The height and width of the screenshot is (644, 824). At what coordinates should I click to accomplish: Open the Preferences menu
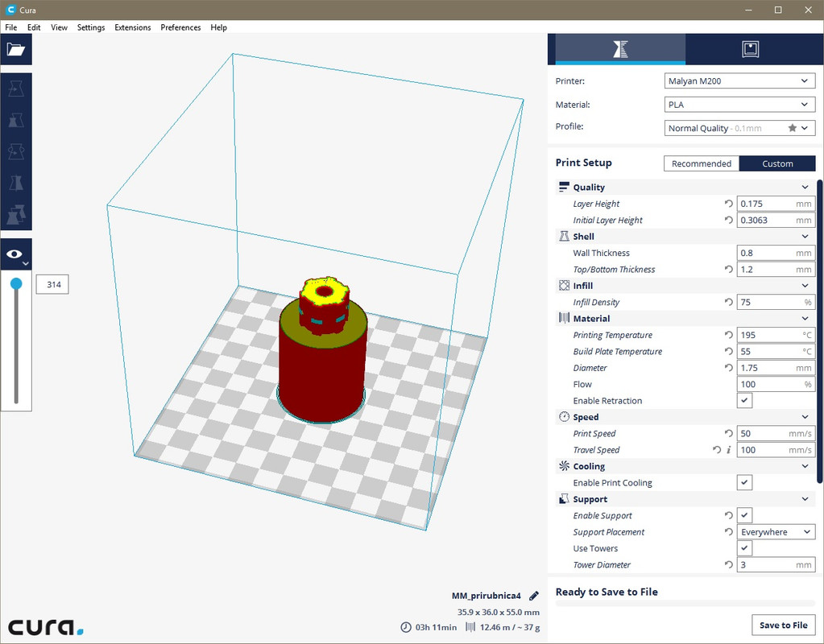180,27
